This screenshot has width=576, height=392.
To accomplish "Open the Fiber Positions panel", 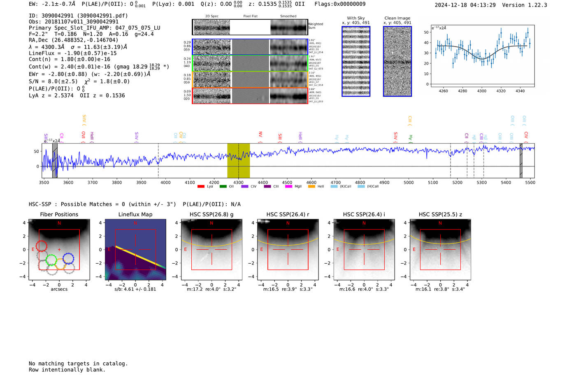I will point(59,250).
